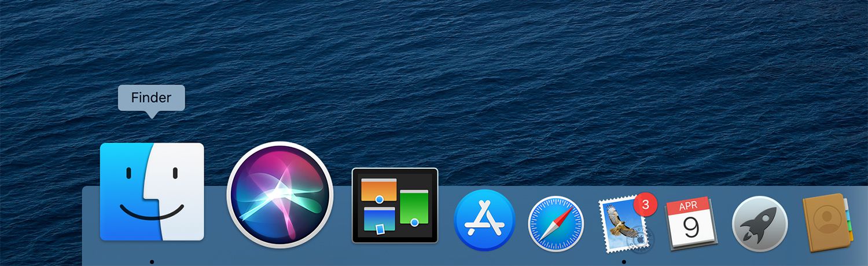
Task: Launch Safari compass icon
Action: pyautogui.click(x=556, y=224)
